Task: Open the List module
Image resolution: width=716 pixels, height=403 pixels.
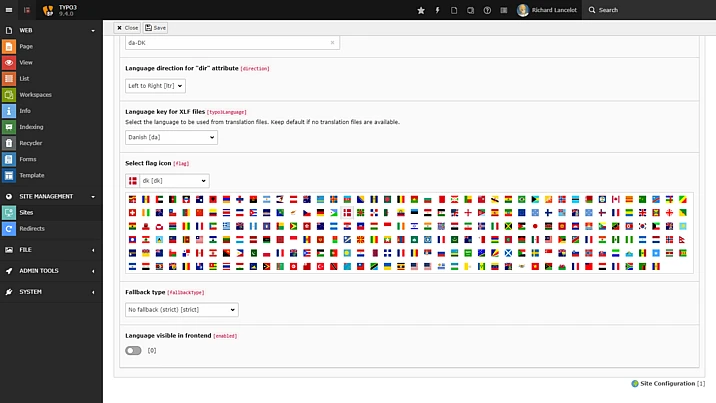Action: point(26,78)
